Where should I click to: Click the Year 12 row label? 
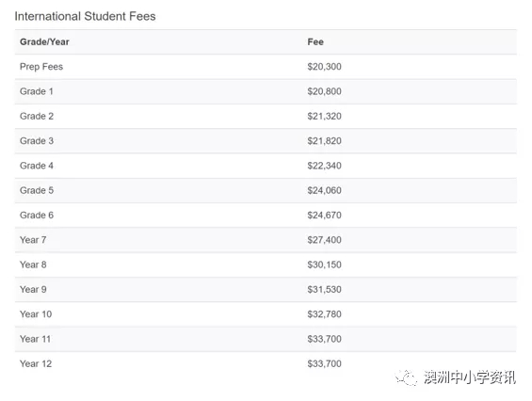[36, 363]
